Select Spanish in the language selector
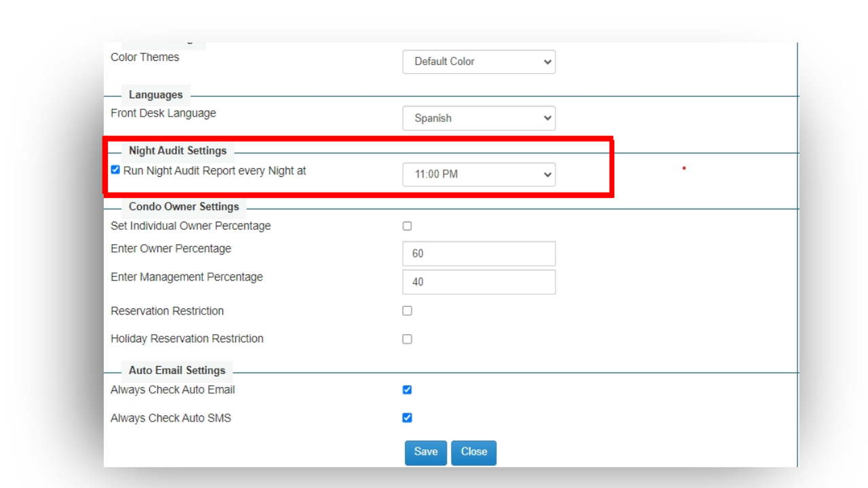The height and width of the screenshot is (488, 868). point(479,118)
